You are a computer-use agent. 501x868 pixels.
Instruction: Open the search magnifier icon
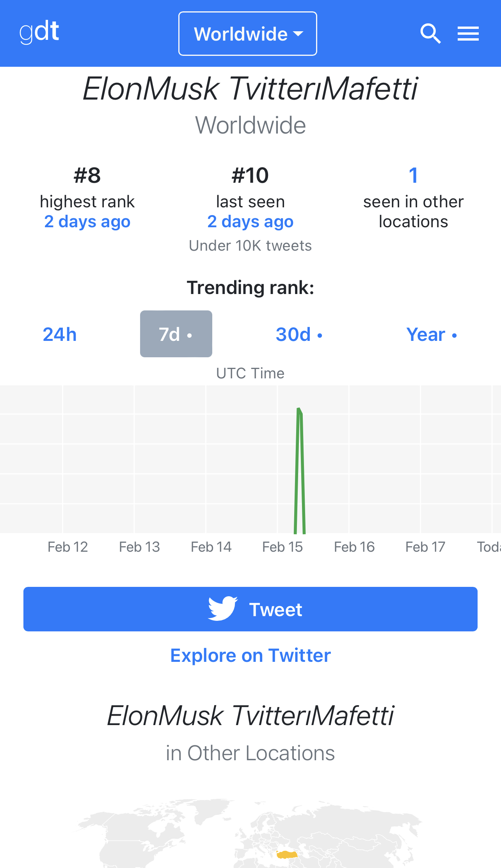point(431,34)
